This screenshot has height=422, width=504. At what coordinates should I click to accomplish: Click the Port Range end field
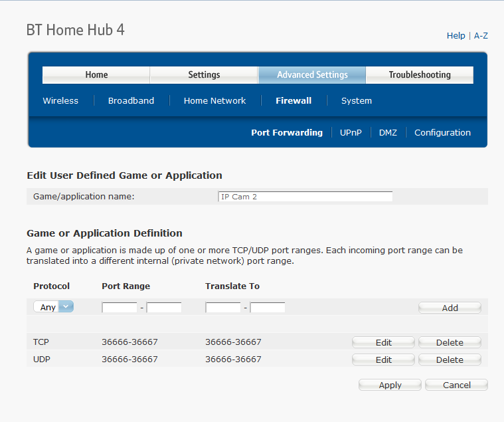[164, 308]
